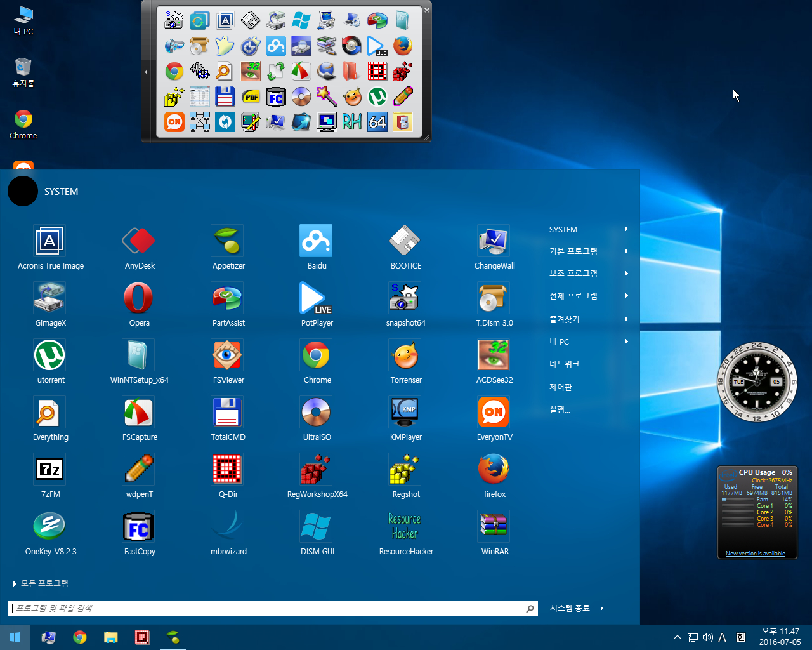Open WinNTSetup_x64 in the start menu

pyautogui.click(x=140, y=362)
